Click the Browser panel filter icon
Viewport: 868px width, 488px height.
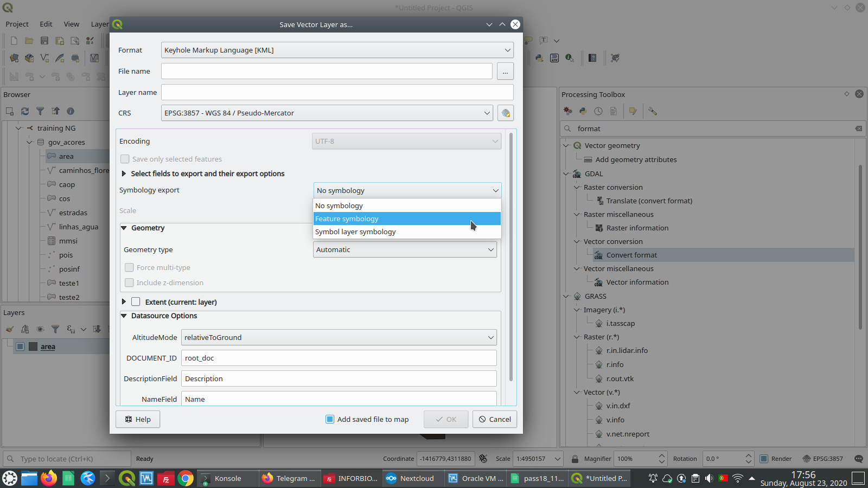40,111
